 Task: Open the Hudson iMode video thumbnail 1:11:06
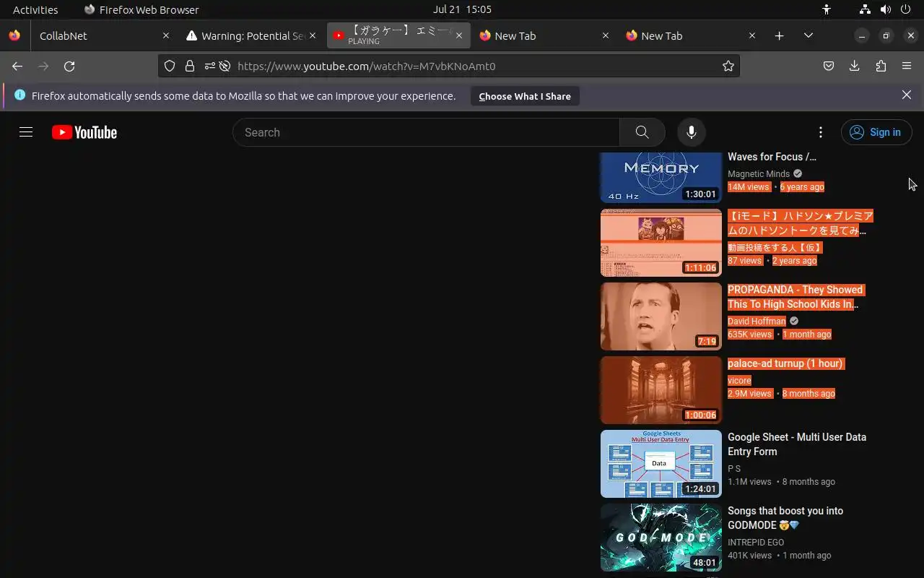click(x=661, y=243)
